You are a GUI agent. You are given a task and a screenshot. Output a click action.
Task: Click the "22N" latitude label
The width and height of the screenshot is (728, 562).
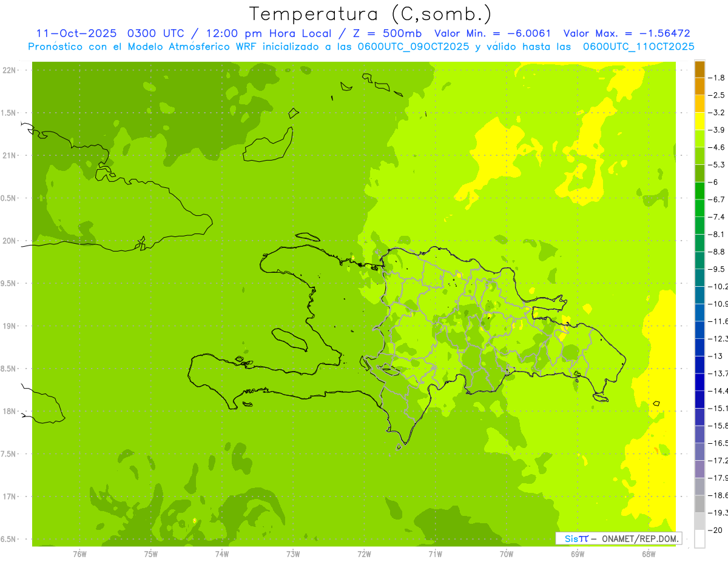(9, 70)
